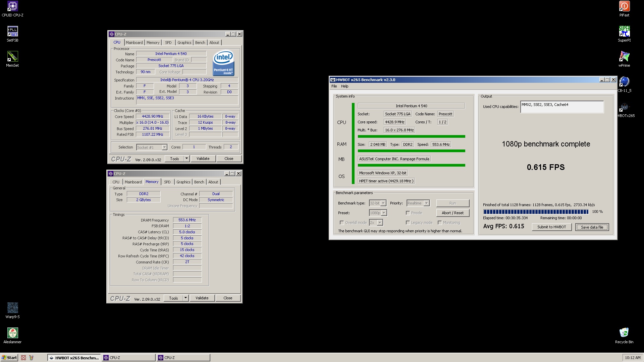644x362 pixels.
Task: Switch to SPD tab in top CPU-Z
Action: click(168, 43)
